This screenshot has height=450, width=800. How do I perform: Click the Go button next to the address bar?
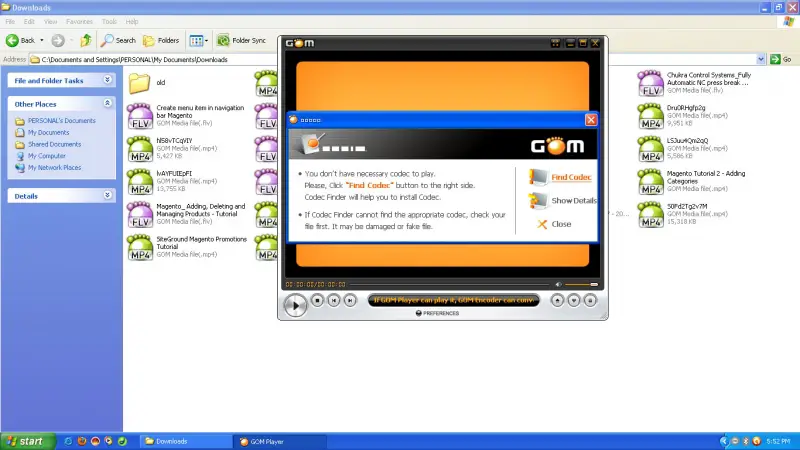point(781,59)
